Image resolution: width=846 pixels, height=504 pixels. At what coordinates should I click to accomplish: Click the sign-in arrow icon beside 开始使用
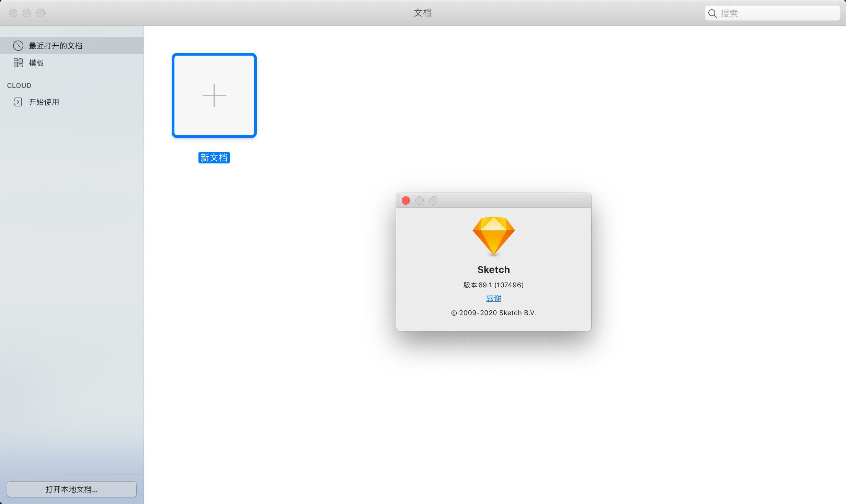(x=18, y=102)
